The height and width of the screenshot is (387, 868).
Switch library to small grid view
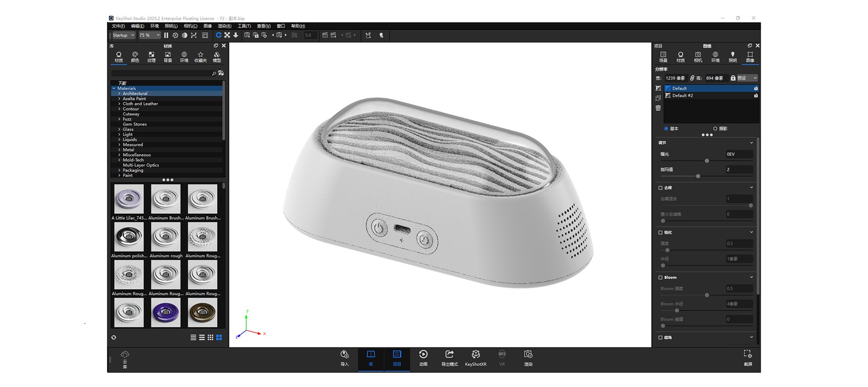click(x=210, y=337)
